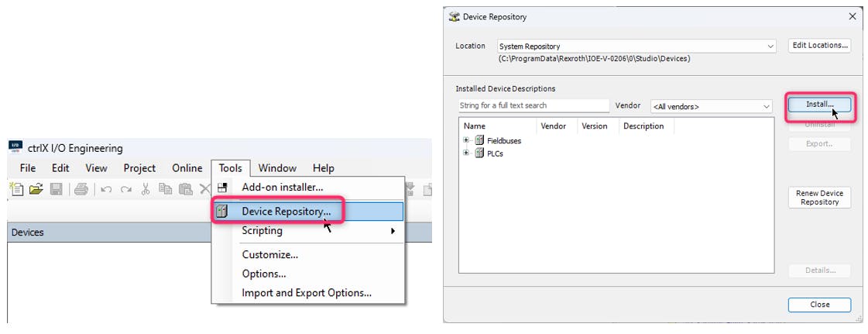Click the Cut scissors icon
Screen dimensions: 868x334
click(x=146, y=189)
